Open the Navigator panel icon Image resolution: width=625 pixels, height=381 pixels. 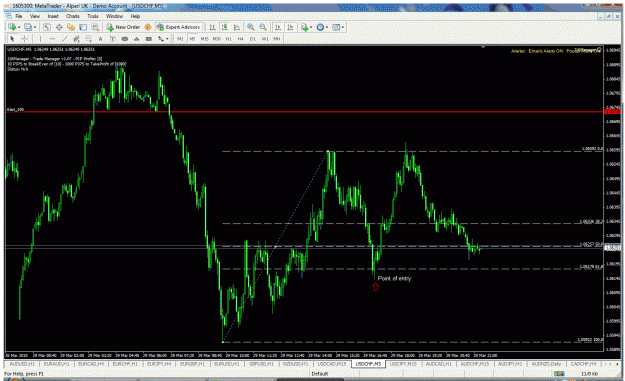click(71, 27)
